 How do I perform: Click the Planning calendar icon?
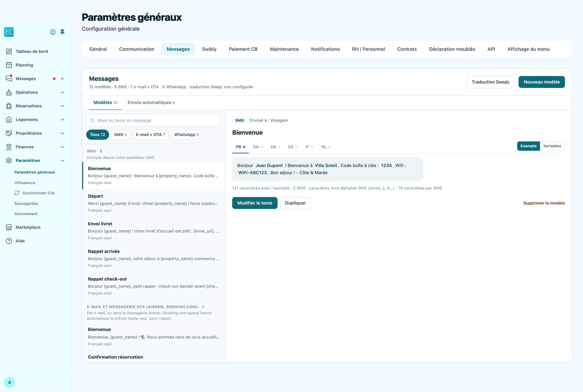pyautogui.click(x=9, y=65)
